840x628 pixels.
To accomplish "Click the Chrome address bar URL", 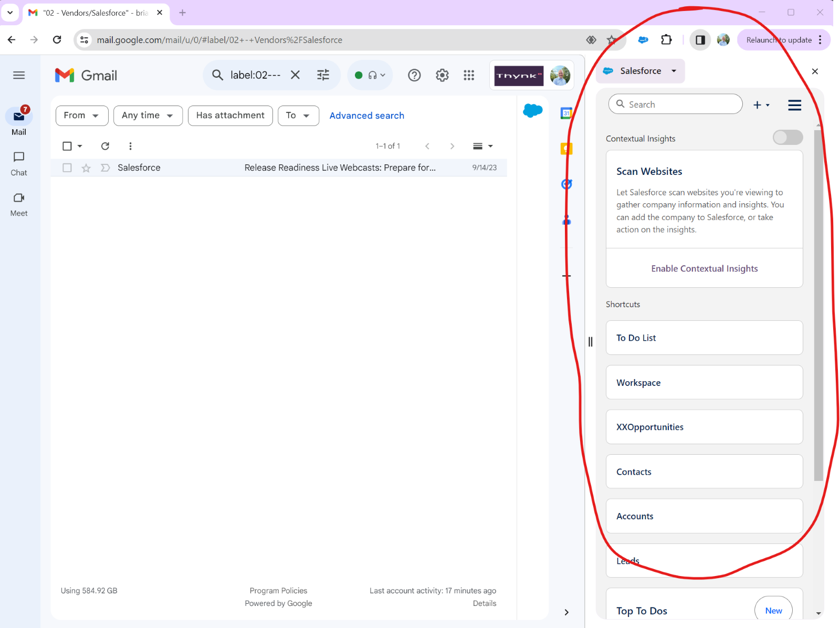I will 219,40.
